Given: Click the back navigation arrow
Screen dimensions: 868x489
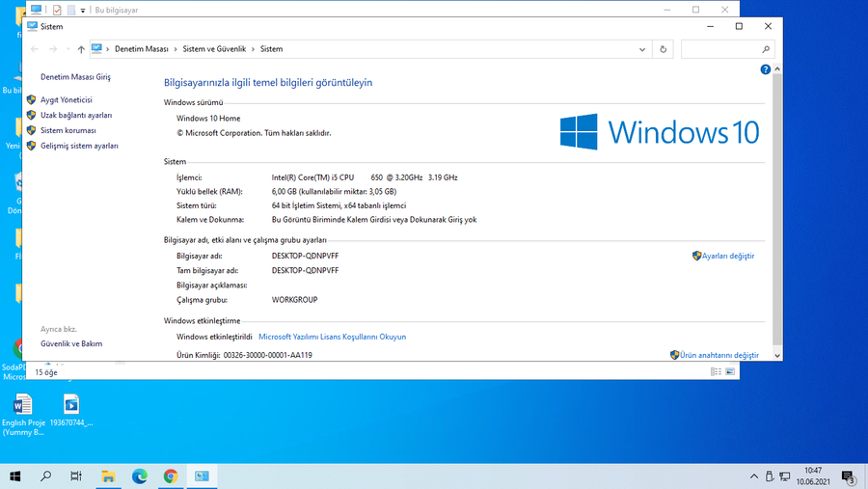Looking at the screenshot, I should [35, 49].
